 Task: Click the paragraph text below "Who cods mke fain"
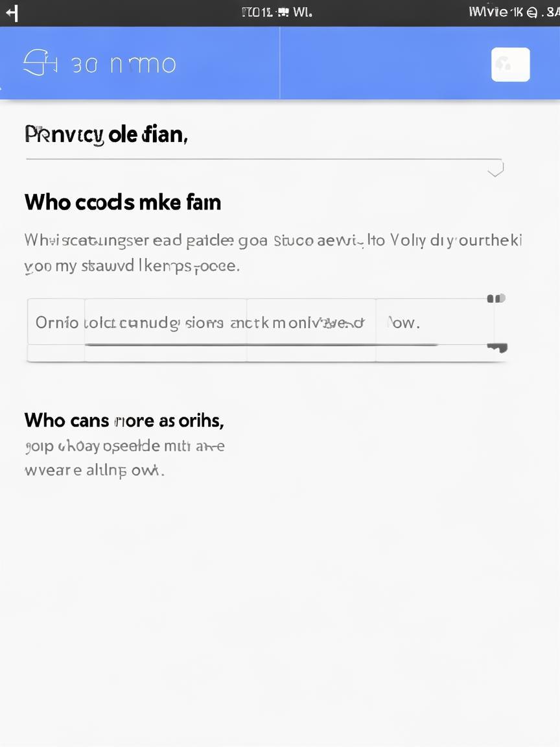tap(272, 253)
